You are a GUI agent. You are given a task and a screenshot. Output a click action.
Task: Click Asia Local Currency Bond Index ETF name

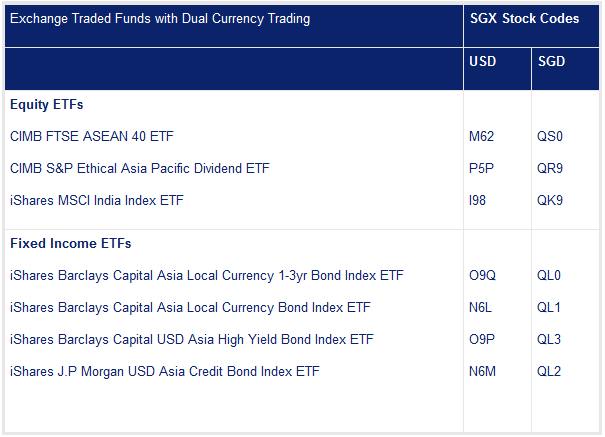pyautogui.click(x=190, y=307)
